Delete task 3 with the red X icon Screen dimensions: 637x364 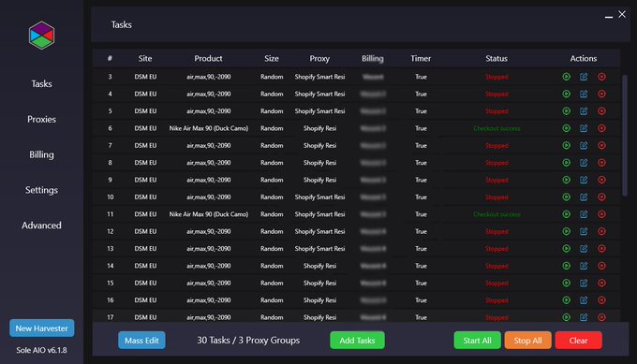[601, 77]
